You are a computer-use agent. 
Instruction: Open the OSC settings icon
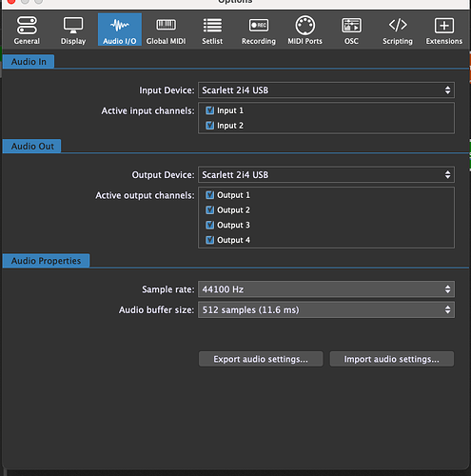coord(351,26)
